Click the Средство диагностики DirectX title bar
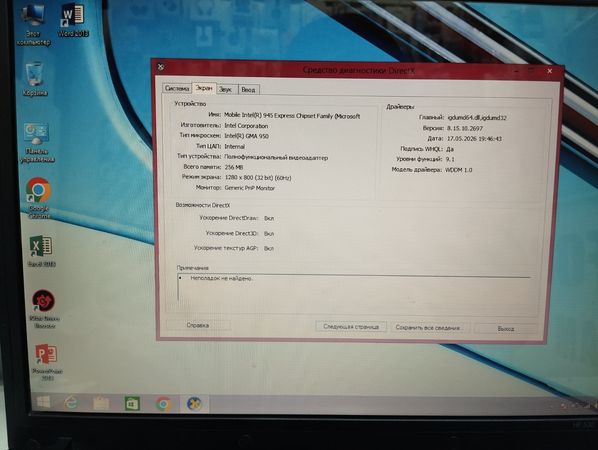The width and height of the screenshot is (598, 450). coord(359,70)
